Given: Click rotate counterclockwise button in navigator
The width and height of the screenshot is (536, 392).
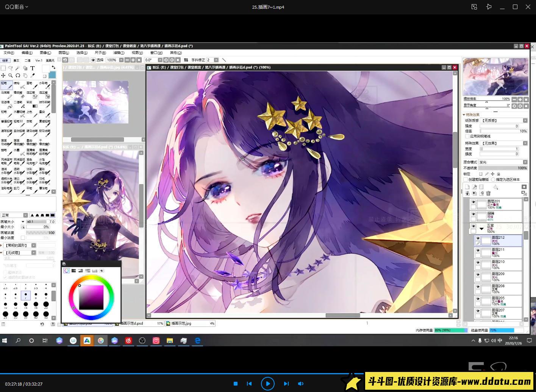Looking at the screenshot, I should [x=514, y=106].
